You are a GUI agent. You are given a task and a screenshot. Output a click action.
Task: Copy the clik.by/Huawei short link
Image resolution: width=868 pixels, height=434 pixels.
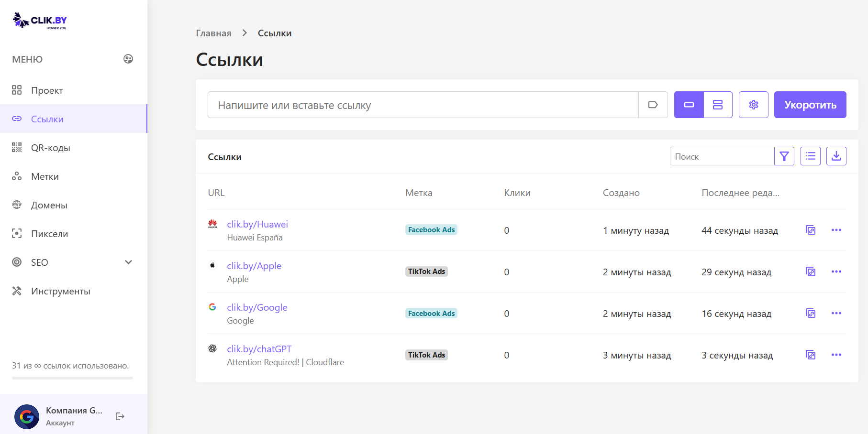(x=811, y=230)
